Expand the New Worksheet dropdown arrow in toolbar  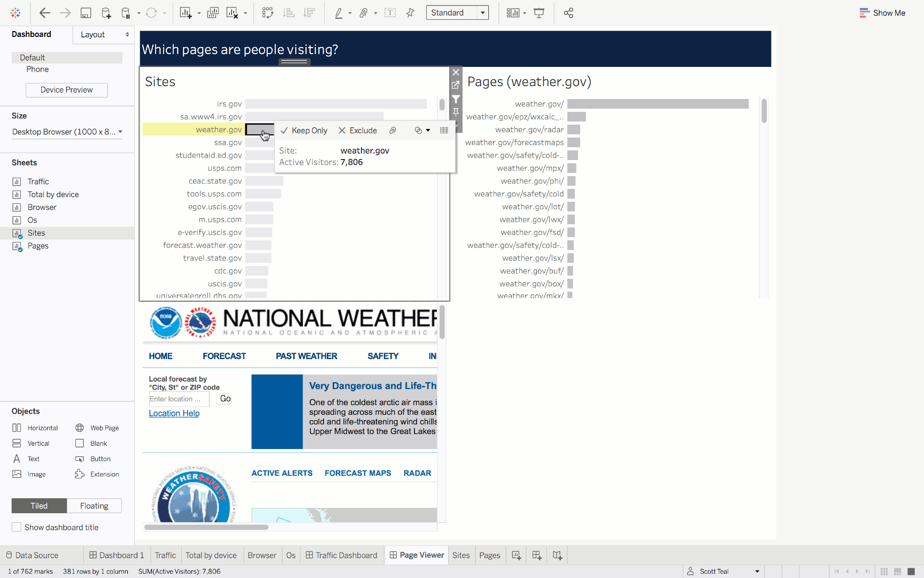199,13
